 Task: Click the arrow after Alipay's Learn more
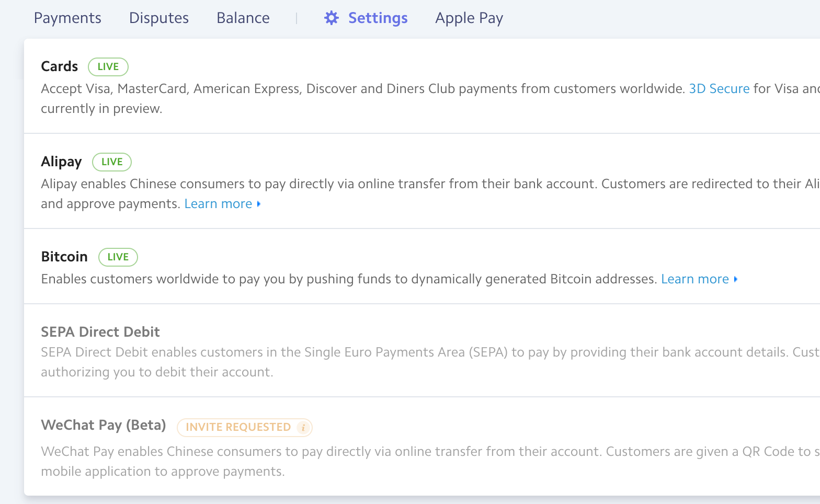point(259,204)
